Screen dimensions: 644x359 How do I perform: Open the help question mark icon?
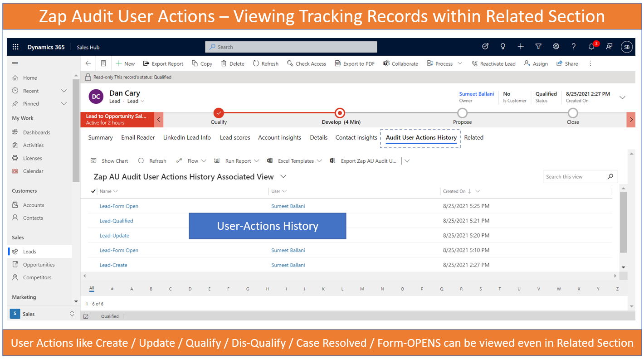pos(574,46)
